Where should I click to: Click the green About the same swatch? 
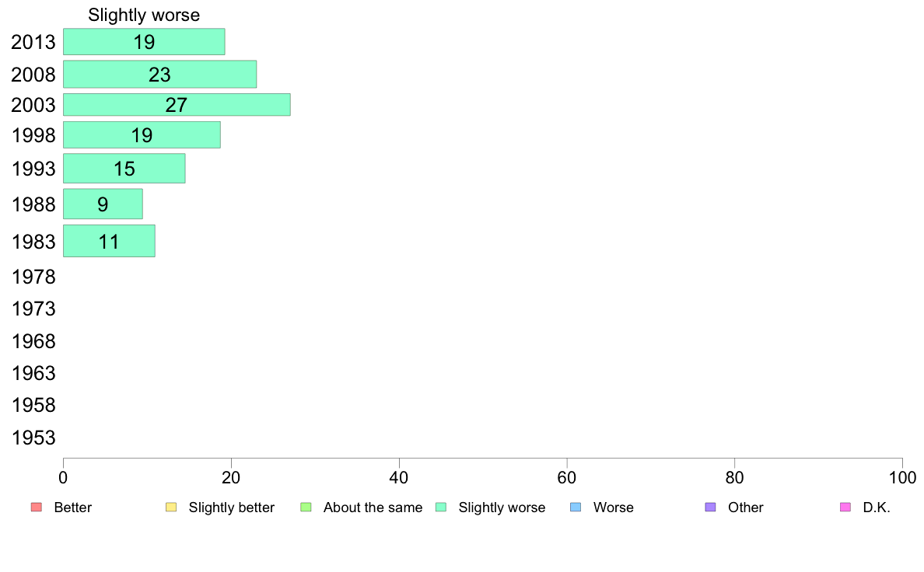(x=306, y=507)
